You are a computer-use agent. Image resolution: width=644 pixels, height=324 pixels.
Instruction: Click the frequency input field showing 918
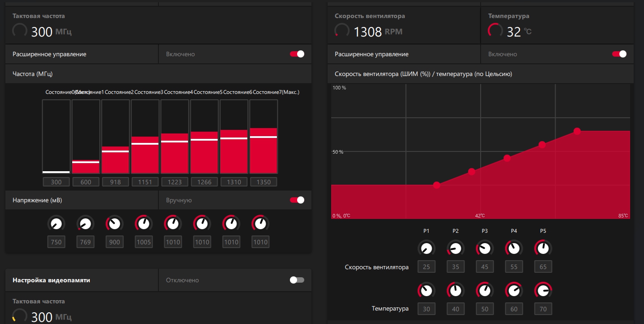pyautogui.click(x=115, y=182)
